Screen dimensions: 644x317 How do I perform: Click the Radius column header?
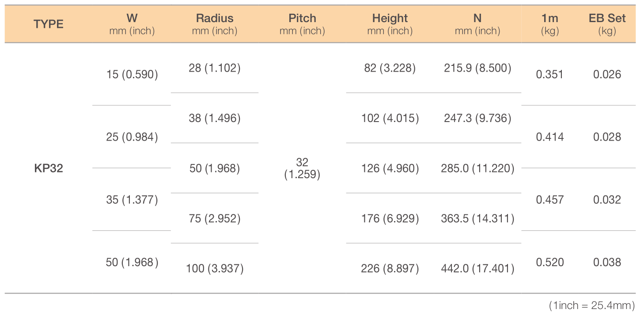point(215,24)
